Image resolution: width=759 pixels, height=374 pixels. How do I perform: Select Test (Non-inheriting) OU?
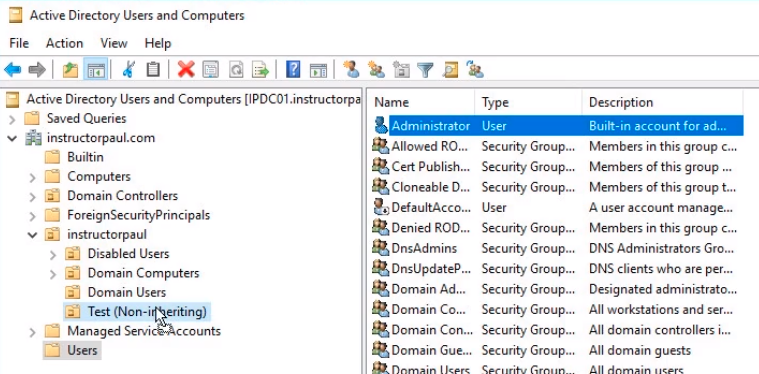click(147, 312)
